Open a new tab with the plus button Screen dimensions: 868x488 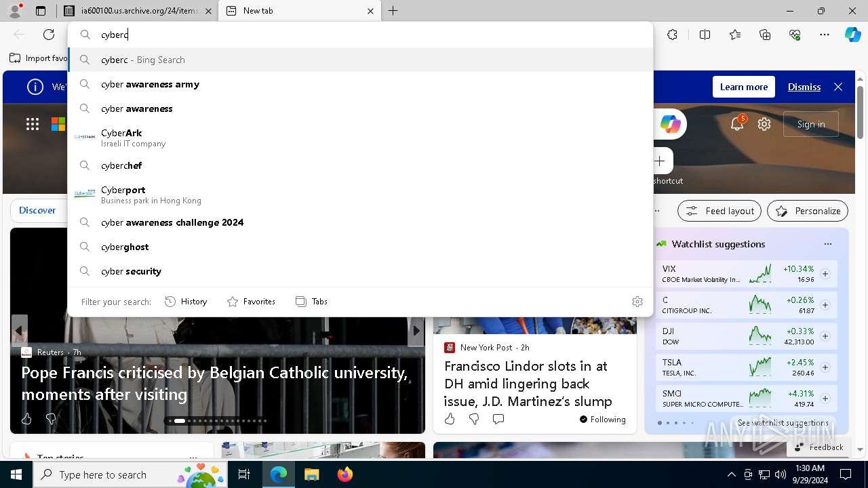click(x=393, y=11)
